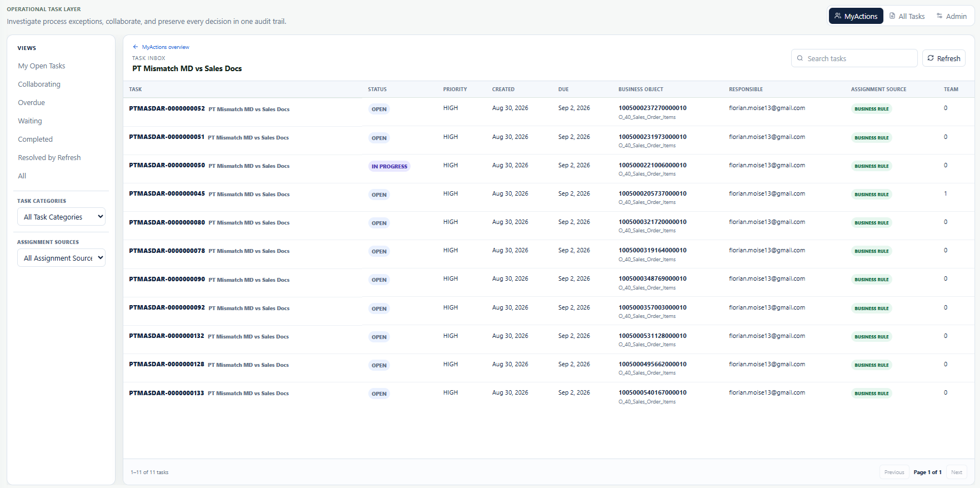The height and width of the screenshot is (488, 980).
Task: Open task PTMASDAR-0000000080
Action: click(167, 222)
